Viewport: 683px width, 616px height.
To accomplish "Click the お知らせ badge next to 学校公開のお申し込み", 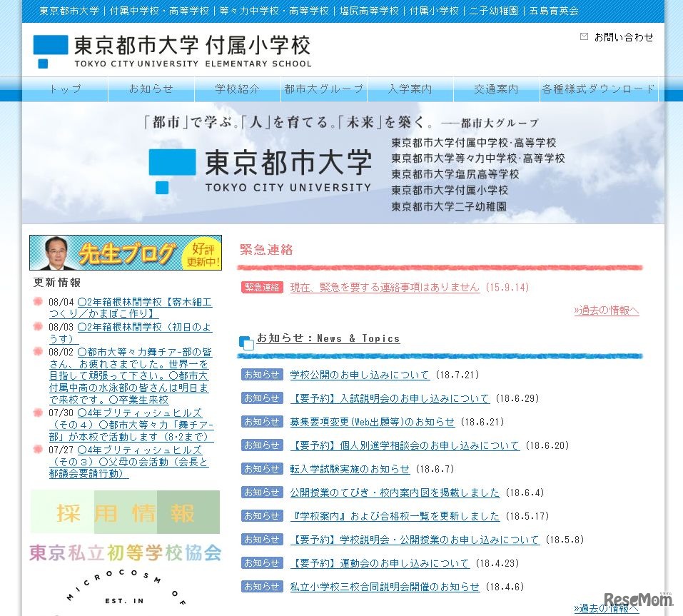I will coord(262,375).
